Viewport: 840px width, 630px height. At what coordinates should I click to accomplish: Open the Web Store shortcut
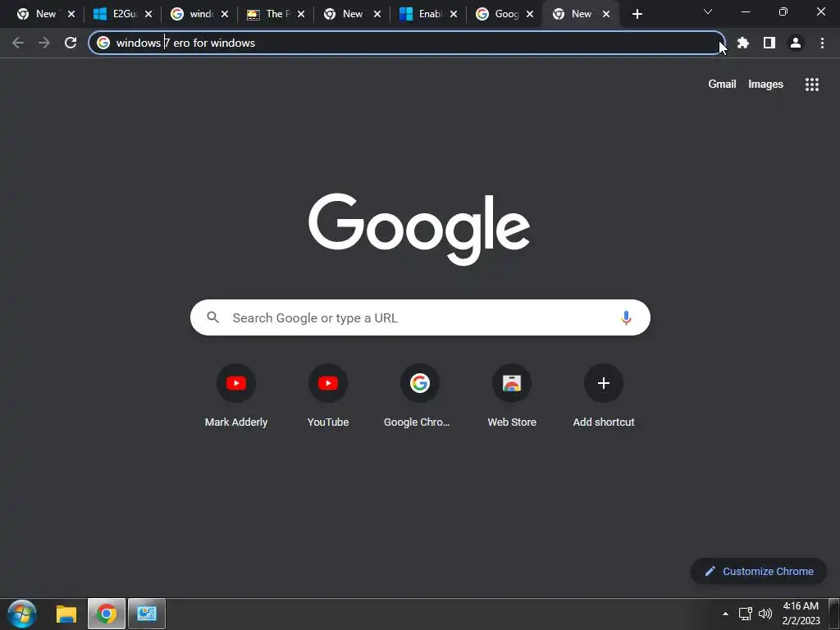(512, 395)
